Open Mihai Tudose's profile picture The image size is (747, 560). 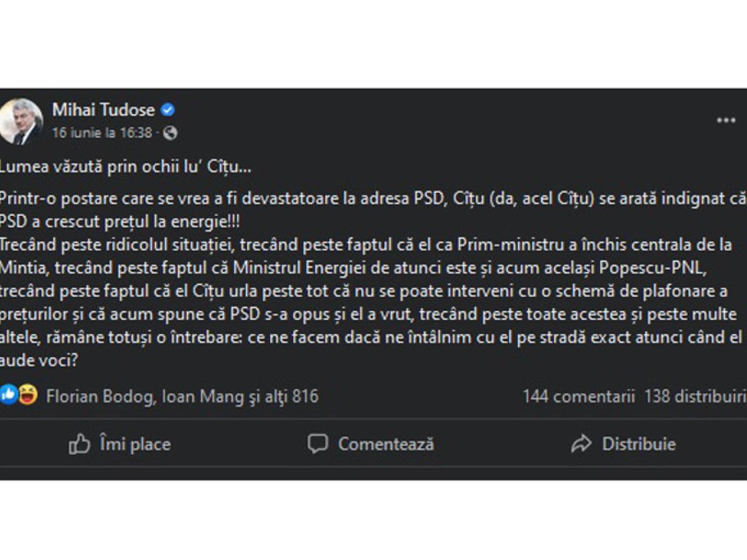click(22, 121)
